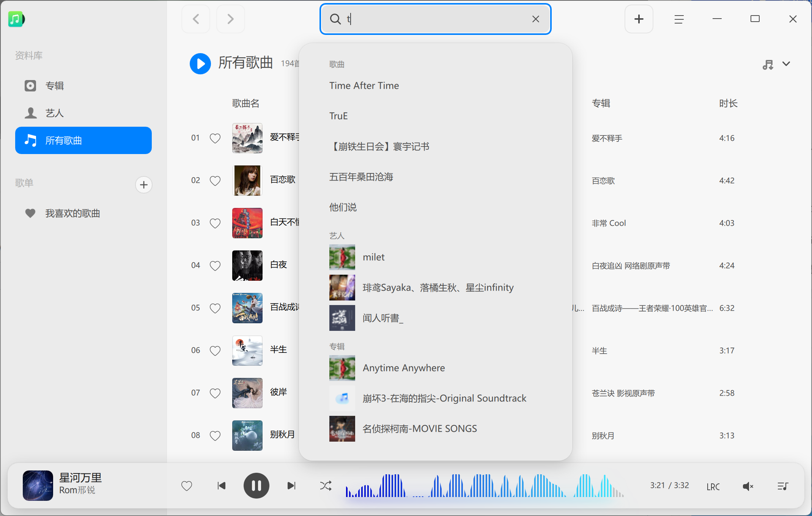The height and width of the screenshot is (516, 812).
Task: Clear the search field with the X
Action: coord(535,19)
